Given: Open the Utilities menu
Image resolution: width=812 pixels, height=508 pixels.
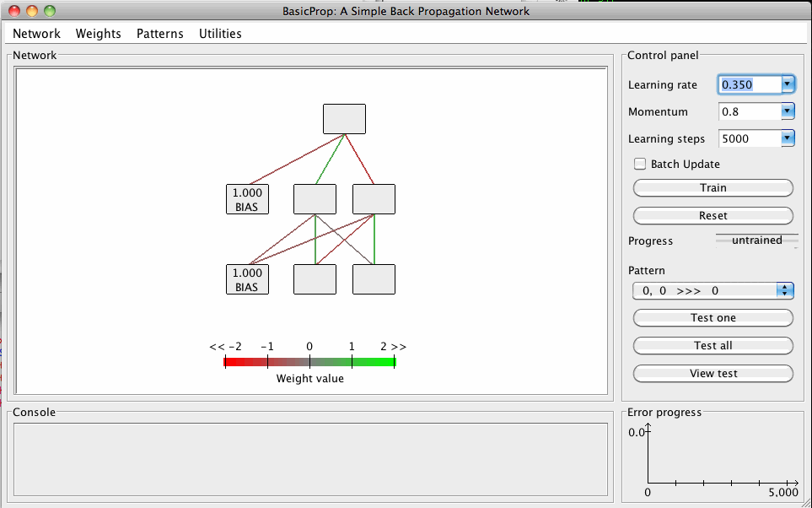Looking at the screenshot, I should (220, 34).
